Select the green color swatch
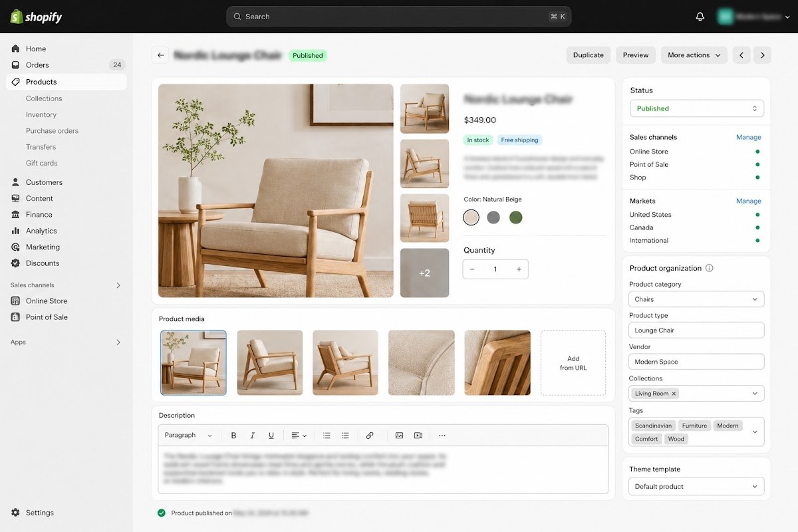This screenshot has height=532, width=798. coord(515,217)
